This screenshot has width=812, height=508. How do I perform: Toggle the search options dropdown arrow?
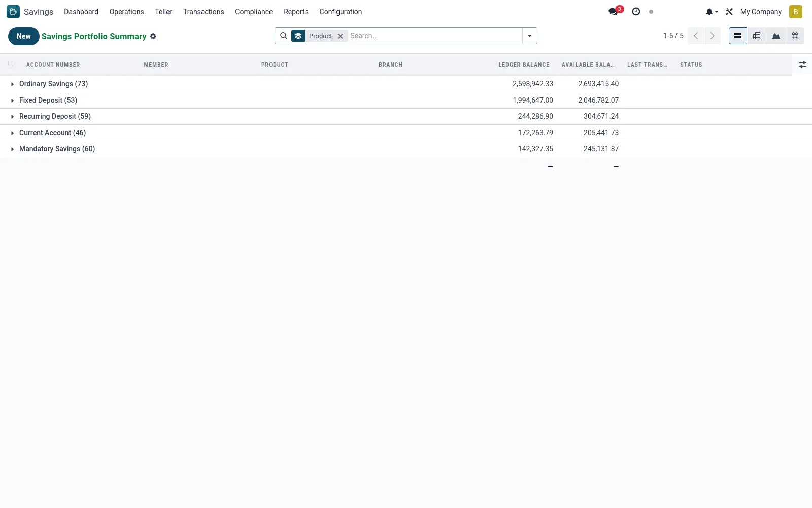coord(530,36)
